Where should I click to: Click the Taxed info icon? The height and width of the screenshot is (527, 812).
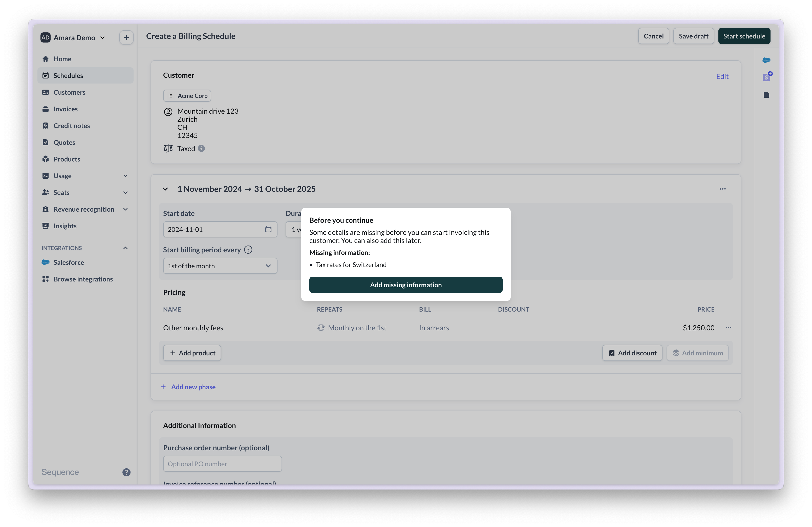point(201,148)
